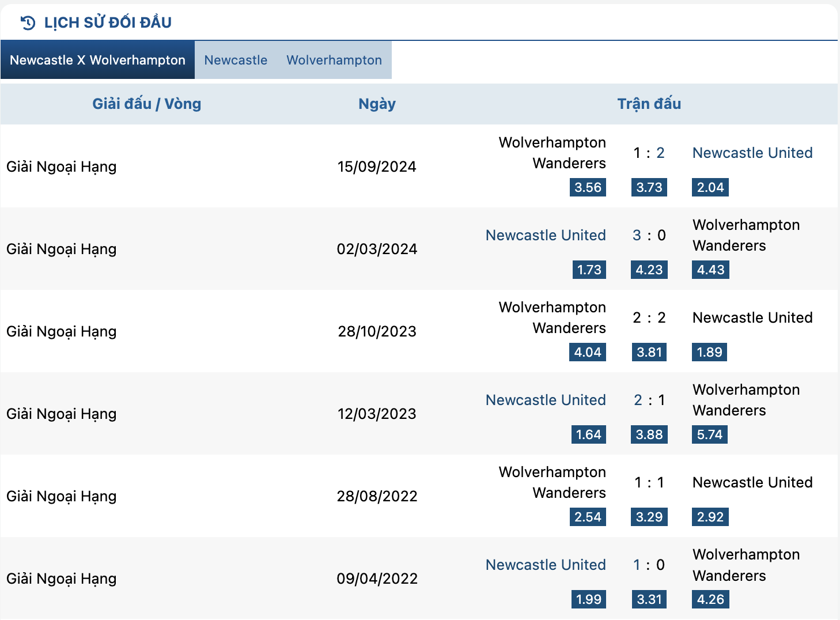This screenshot has width=840, height=620.
Task: Click the Giải đấu / Vòng column header
Action: [147, 104]
